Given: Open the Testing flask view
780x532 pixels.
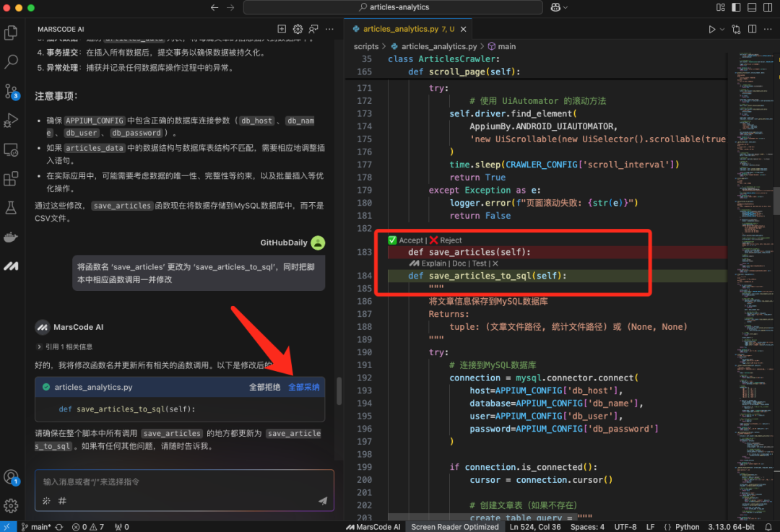Looking at the screenshot, I should click(x=11, y=208).
